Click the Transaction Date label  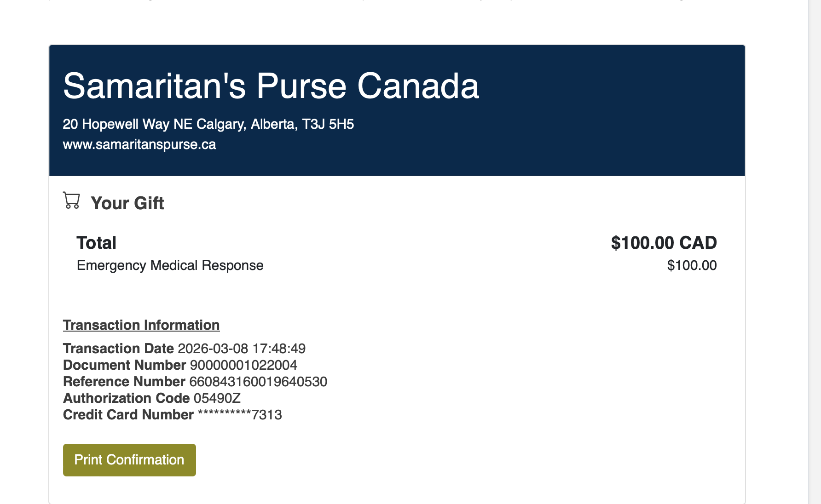click(x=118, y=349)
